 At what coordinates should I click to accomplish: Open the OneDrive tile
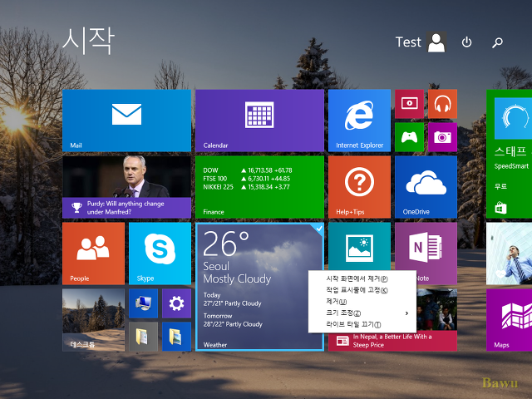426,187
